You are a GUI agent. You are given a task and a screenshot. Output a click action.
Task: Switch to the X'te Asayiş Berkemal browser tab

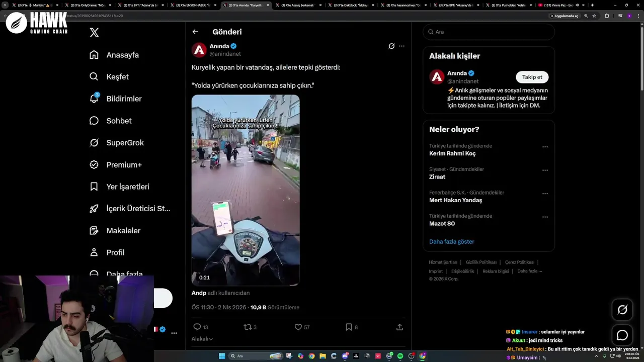point(298,5)
